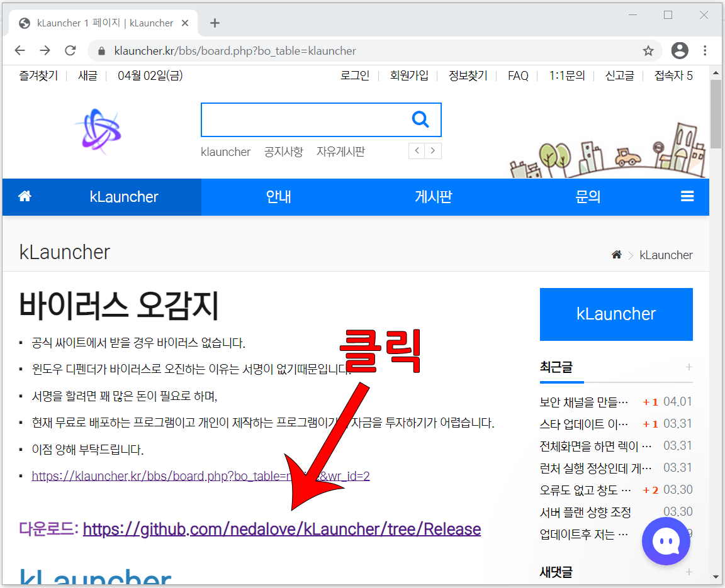This screenshot has width=725, height=588.
Task: Click the vertical scrollbar thumb
Action: 716,114
